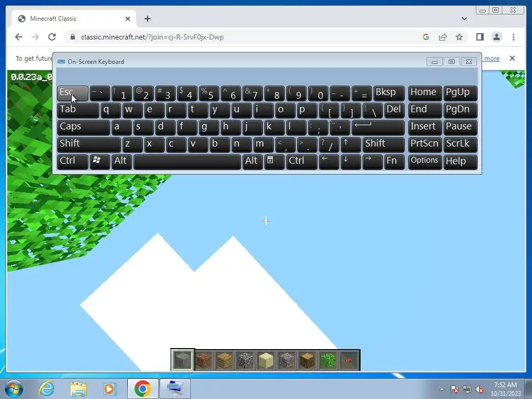Image resolution: width=532 pixels, height=399 pixels.
Task: Click the Bksp key on keyboard
Action: (x=389, y=94)
